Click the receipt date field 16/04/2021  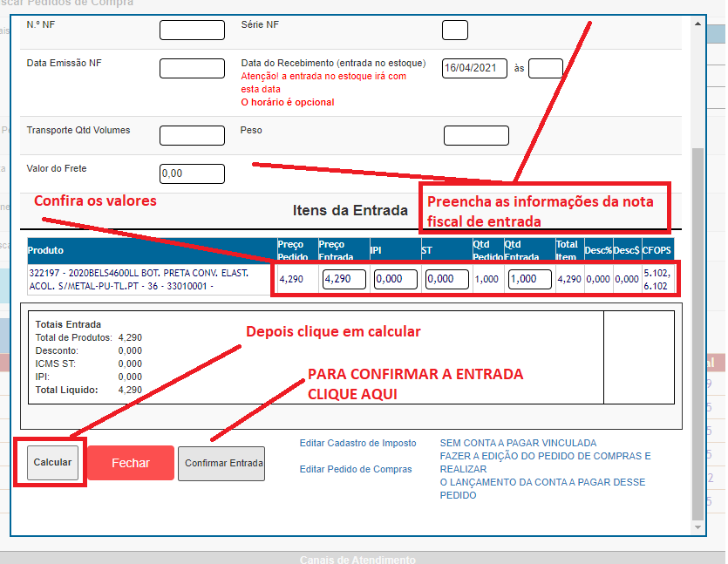coord(474,68)
